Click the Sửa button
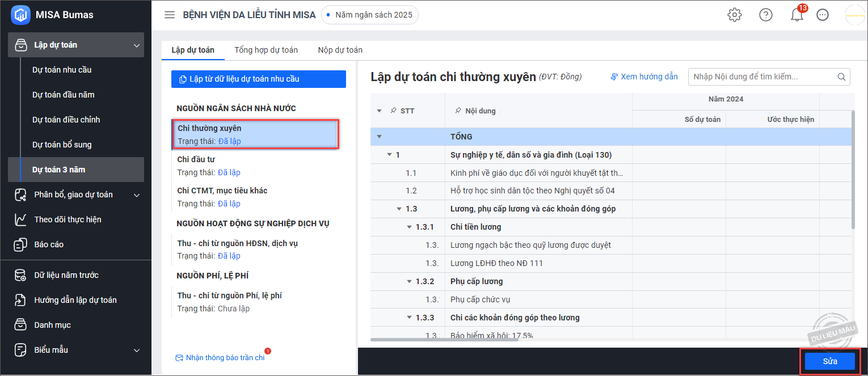 coord(830,361)
